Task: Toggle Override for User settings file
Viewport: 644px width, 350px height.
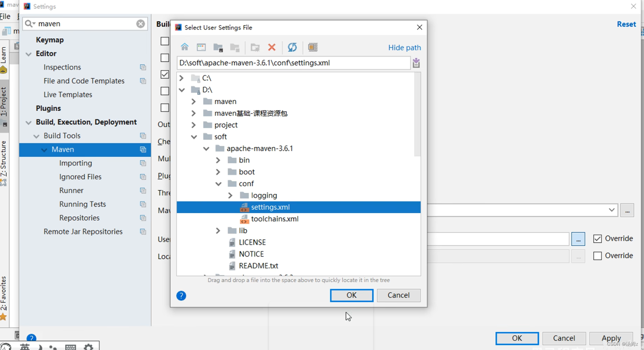Action: pos(597,238)
